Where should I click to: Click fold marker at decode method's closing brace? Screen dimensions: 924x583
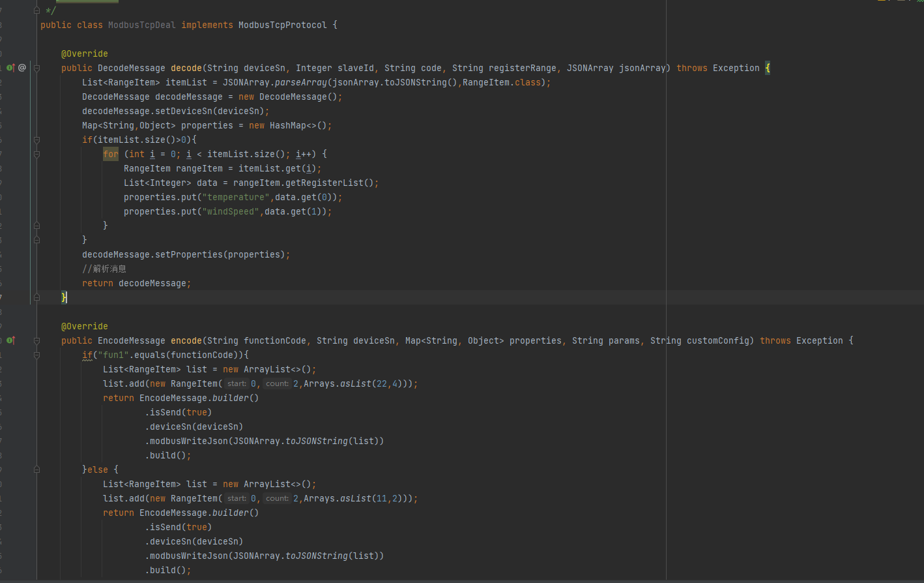[x=37, y=297]
